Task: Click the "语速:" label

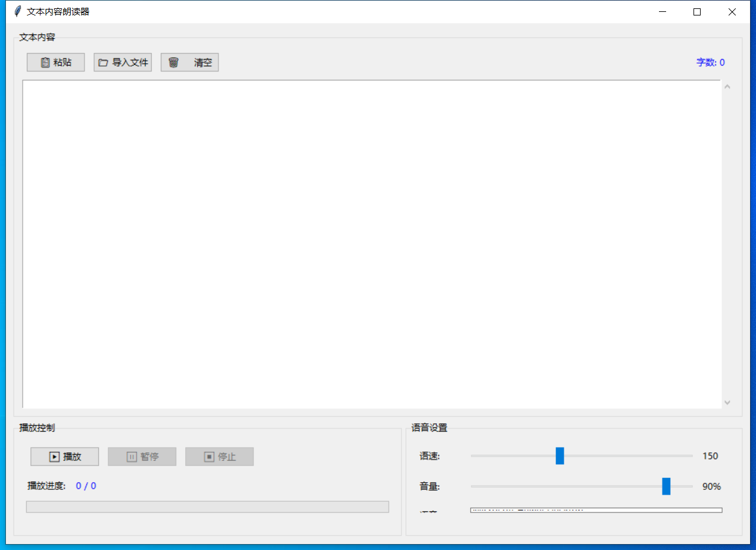Action: 429,456
